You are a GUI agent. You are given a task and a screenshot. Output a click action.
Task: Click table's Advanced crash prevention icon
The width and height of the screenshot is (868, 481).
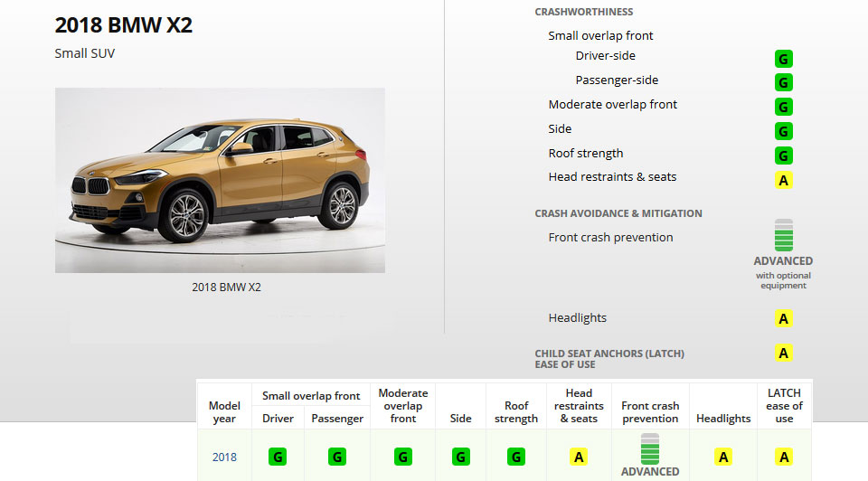[650, 448]
